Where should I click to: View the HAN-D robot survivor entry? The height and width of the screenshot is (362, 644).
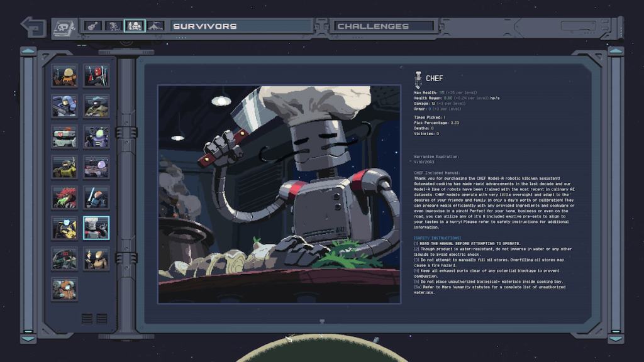65,136
